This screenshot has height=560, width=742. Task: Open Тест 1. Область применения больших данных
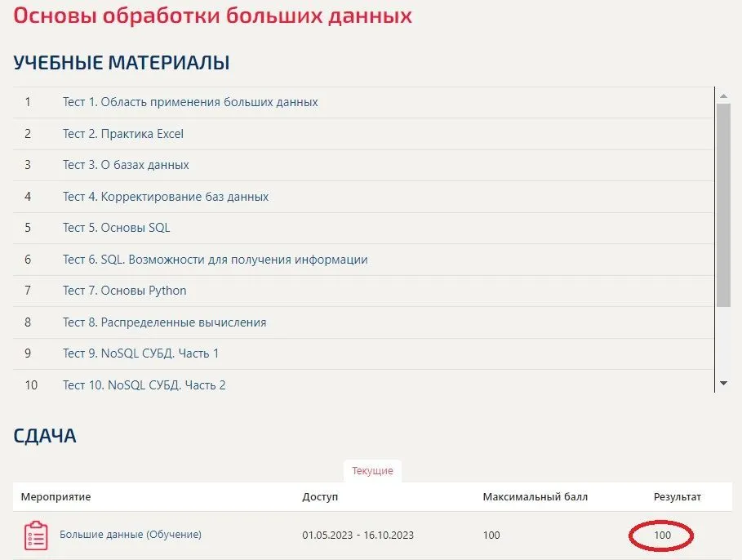click(x=190, y=102)
